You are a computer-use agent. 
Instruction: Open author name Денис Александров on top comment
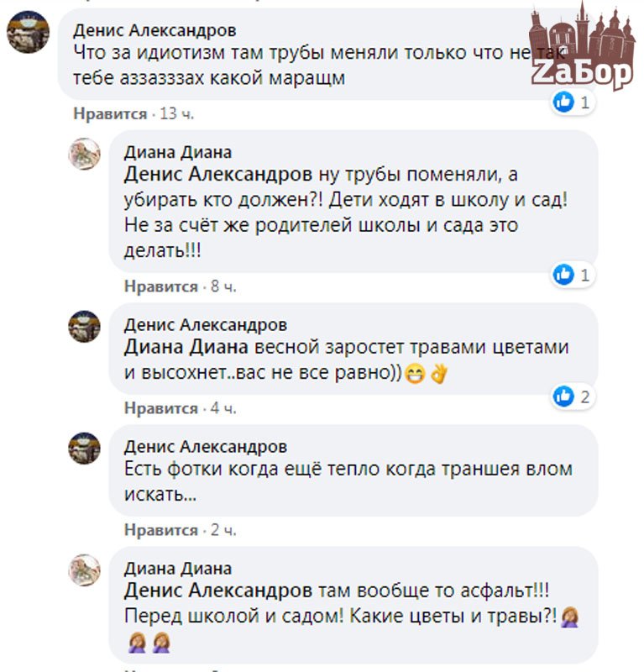click(x=154, y=30)
